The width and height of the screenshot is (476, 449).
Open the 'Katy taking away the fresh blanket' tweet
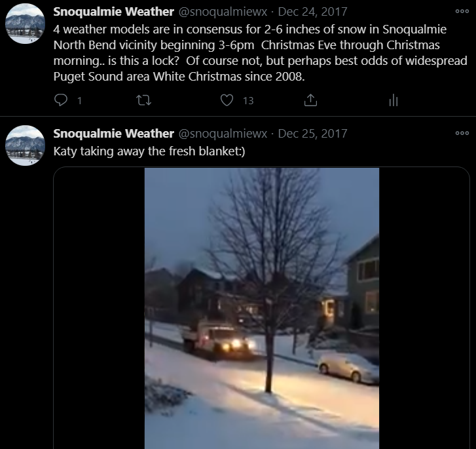point(149,151)
